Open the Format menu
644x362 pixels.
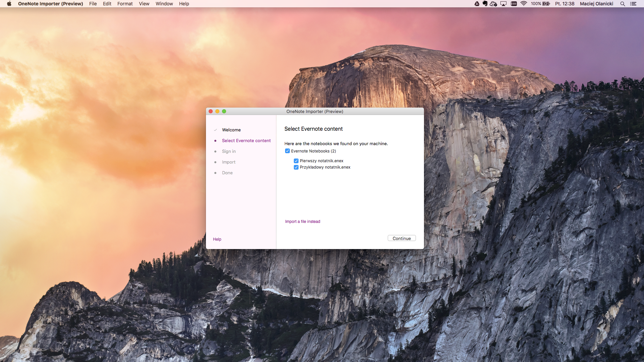(x=125, y=4)
